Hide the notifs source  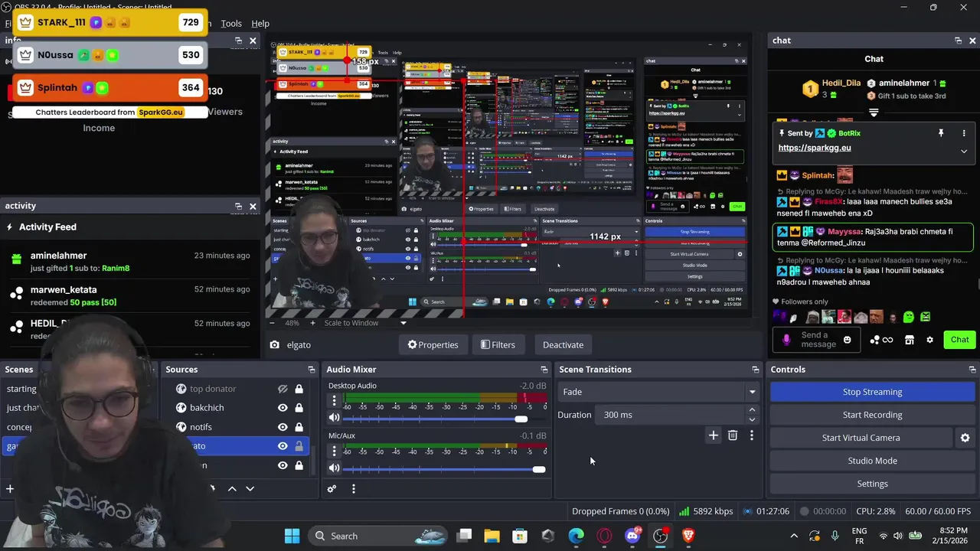pos(283,427)
